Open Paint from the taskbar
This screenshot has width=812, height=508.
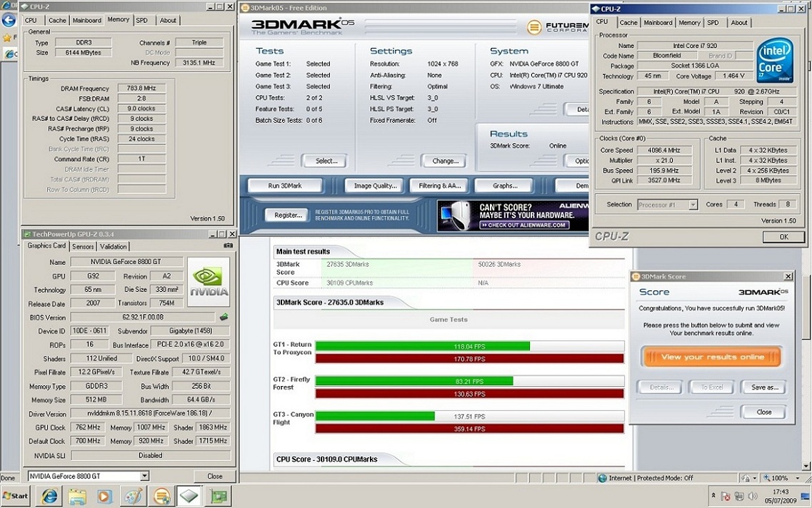tap(133, 496)
